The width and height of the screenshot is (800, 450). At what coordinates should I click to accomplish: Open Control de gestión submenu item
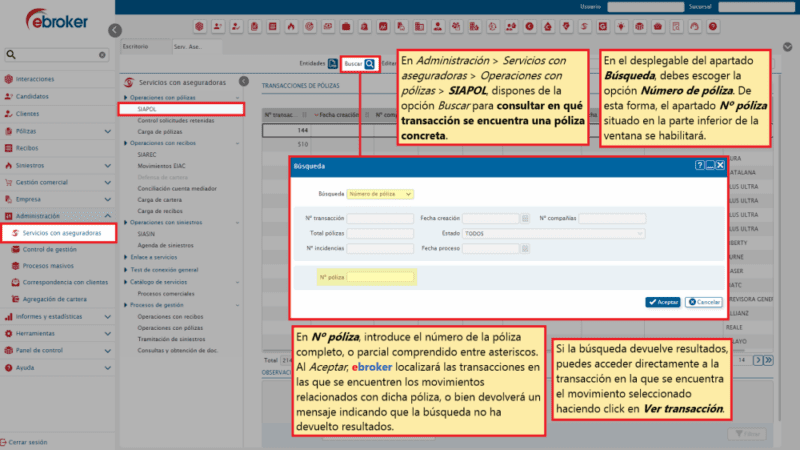[49, 249]
